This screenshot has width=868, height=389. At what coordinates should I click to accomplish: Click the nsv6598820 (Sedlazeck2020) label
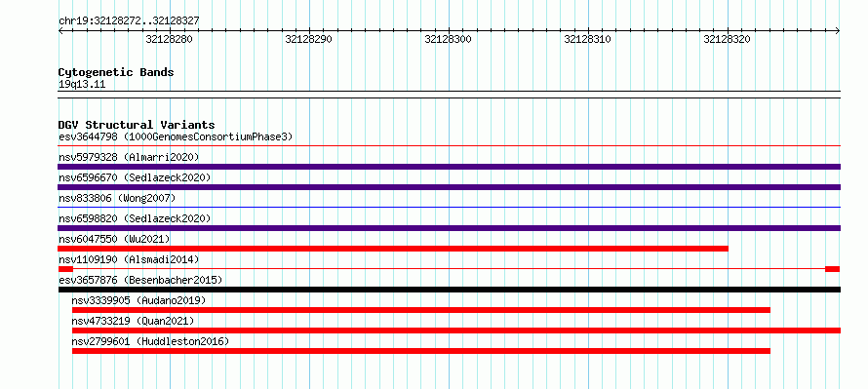click(135, 218)
